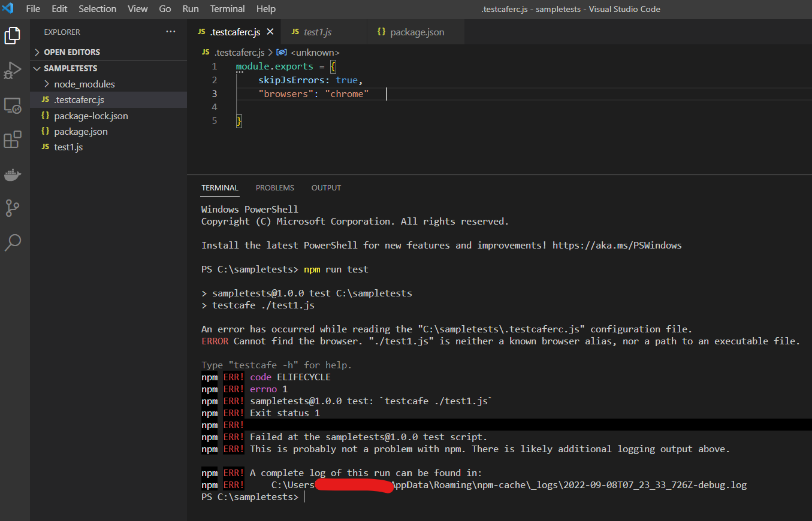Click the <unknown> breadcrumb item

coord(315,53)
